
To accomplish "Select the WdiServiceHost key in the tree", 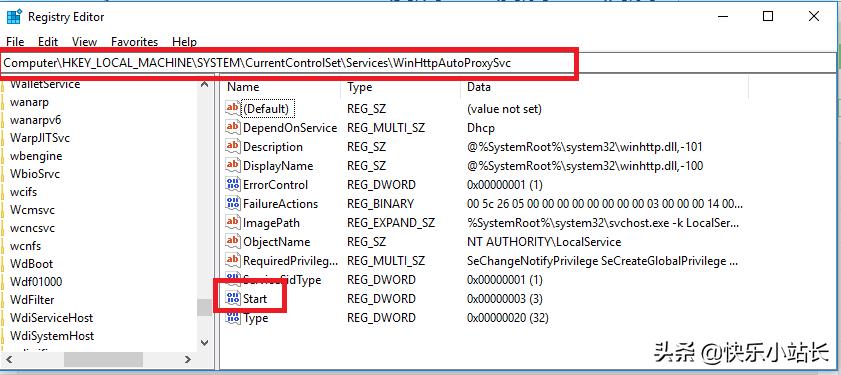I will click(51, 318).
